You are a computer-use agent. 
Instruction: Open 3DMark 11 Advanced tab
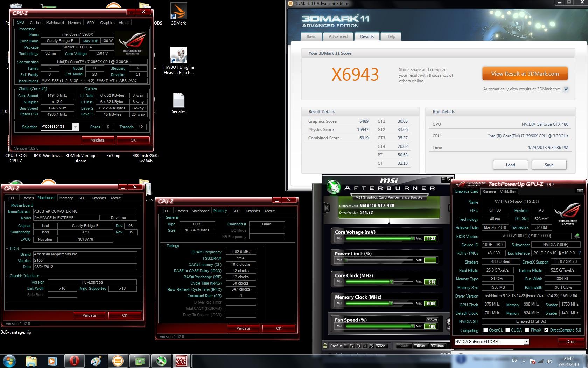[338, 36]
